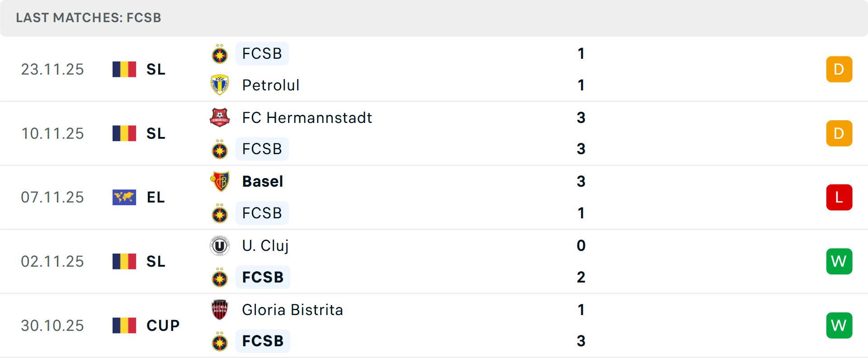
Task: Click Europa League flag icon on 07.11.25
Action: [124, 198]
